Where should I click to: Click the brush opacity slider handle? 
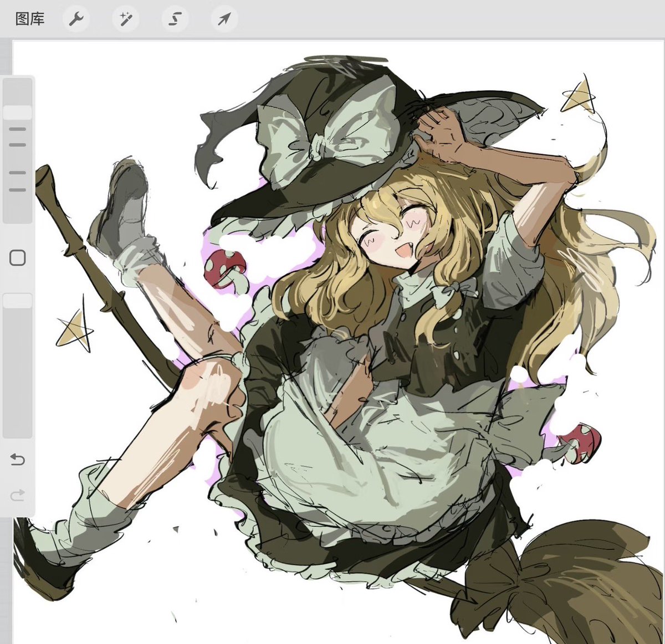[x=18, y=301]
